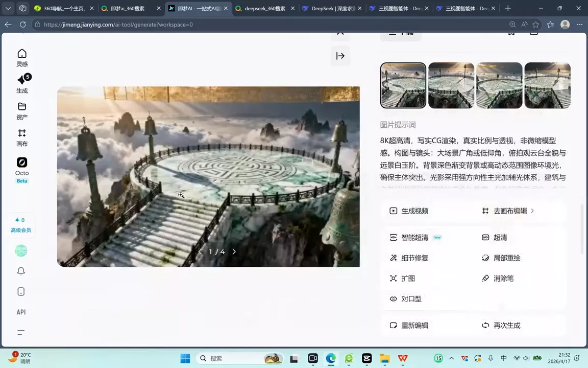Reload the page
Viewport: 588px width, 368px height.
23,25
